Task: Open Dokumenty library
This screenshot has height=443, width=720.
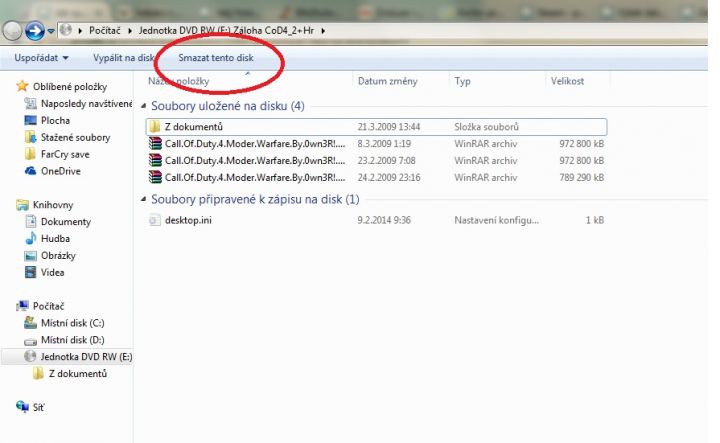Action: (66, 222)
